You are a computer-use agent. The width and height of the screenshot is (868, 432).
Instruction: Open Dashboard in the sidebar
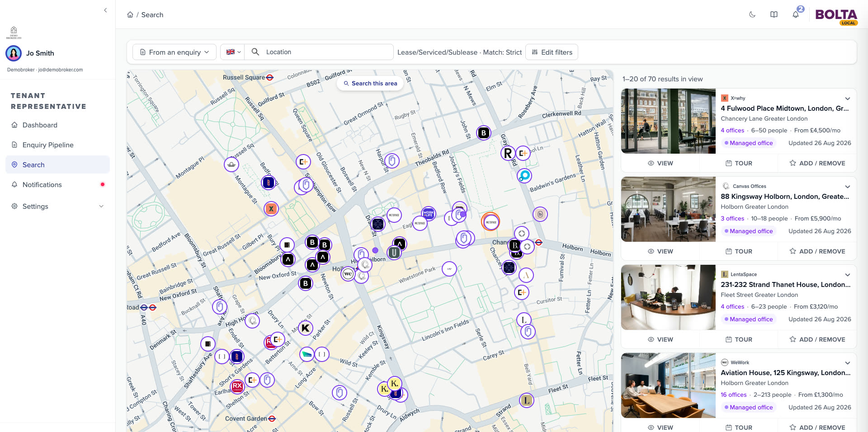click(x=57, y=125)
